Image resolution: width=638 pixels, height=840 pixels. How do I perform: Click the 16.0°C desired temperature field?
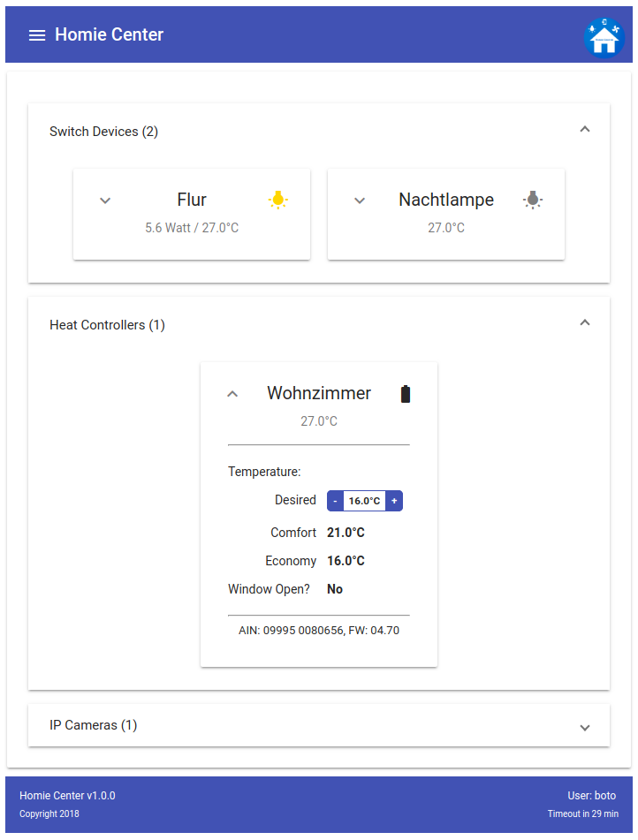coord(365,501)
